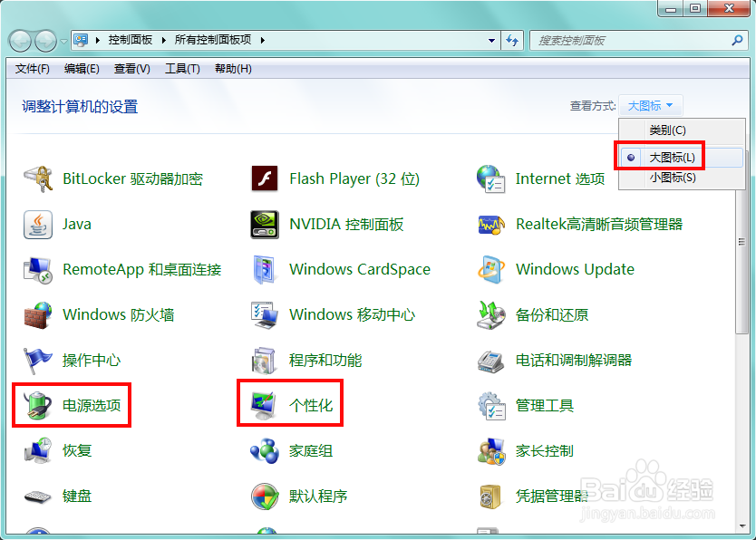
Task: Open RemoteApp 和桌面连接 icon
Action: coord(38,270)
